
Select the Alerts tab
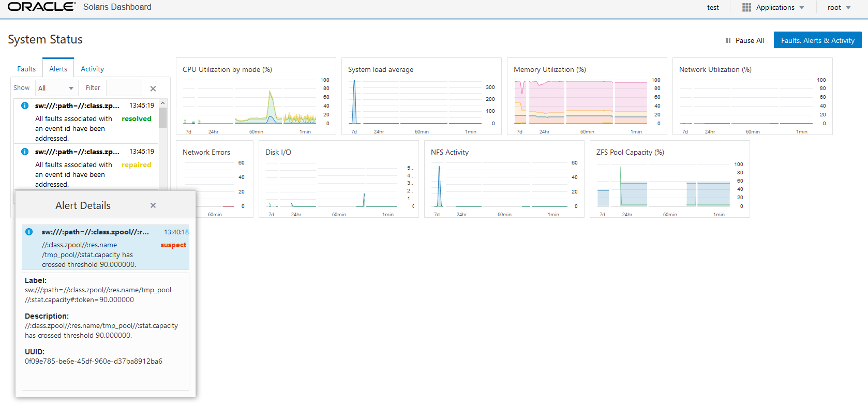click(58, 68)
